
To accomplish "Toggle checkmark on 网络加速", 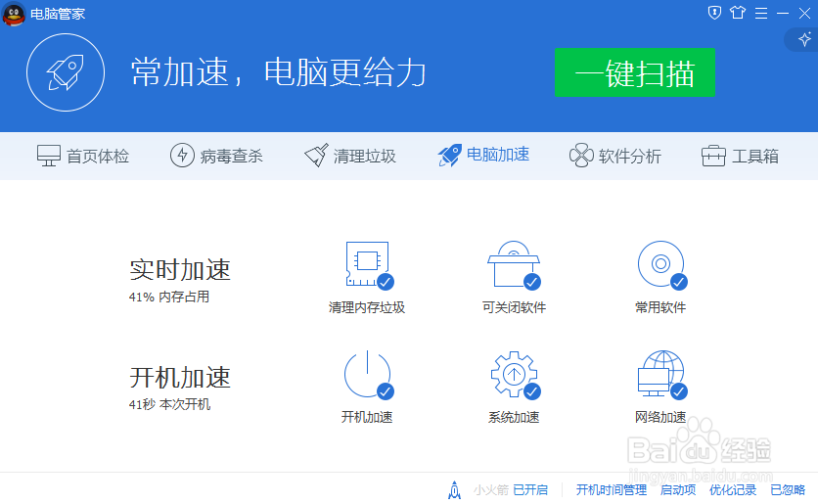I will click(679, 391).
